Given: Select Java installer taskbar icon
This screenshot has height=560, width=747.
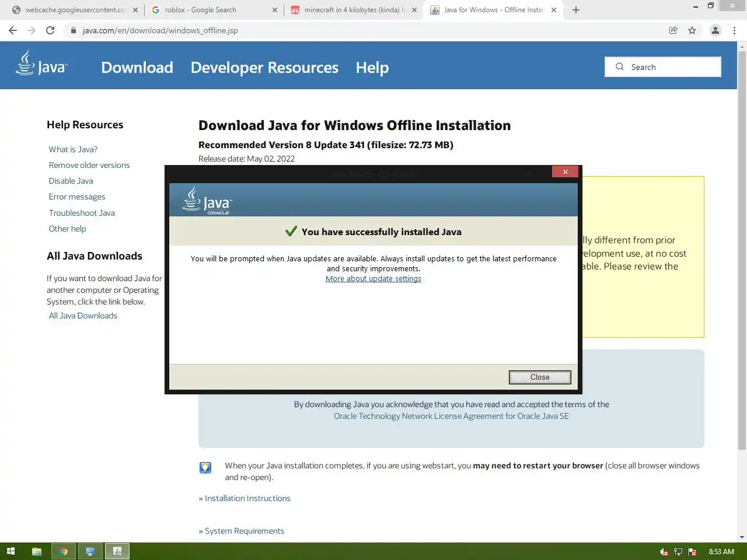Looking at the screenshot, I should click(x=117, y=551).
